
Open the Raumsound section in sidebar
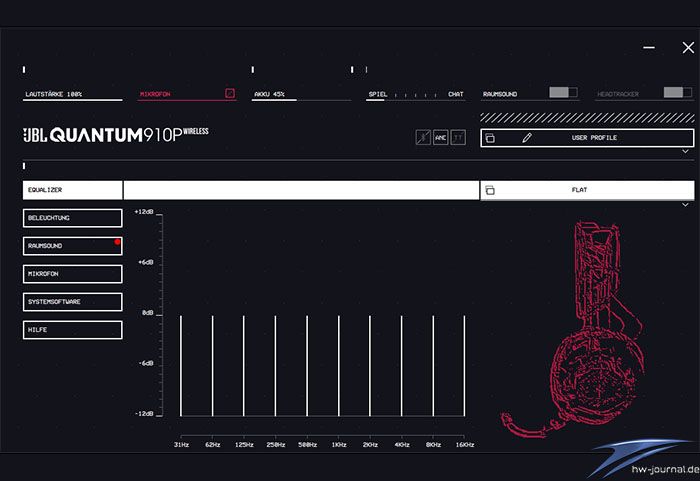(x=72, y=246)
